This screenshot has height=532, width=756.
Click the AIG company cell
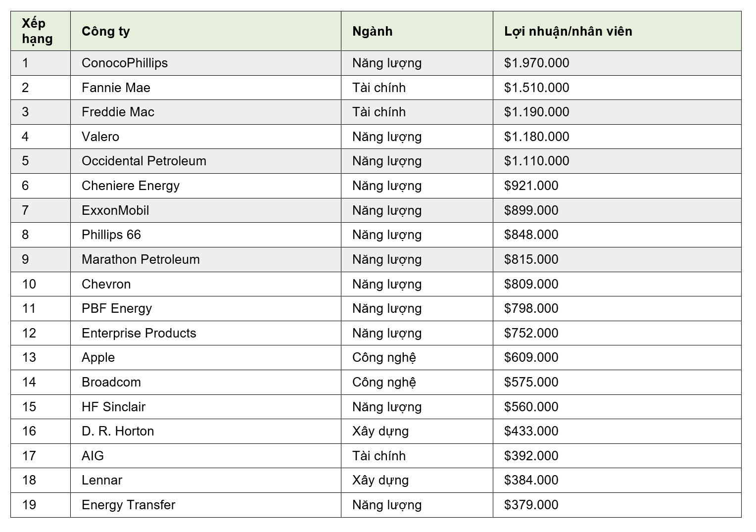(93, 456)
